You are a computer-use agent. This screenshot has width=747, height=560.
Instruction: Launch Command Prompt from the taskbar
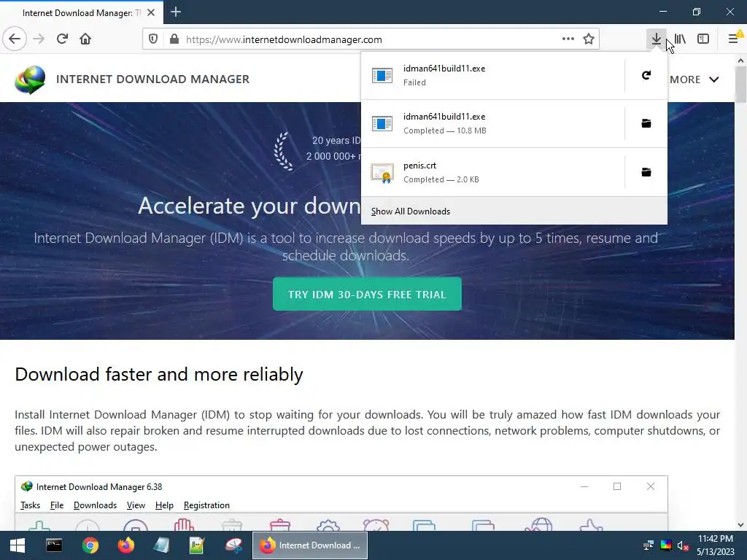coord(54,545)
